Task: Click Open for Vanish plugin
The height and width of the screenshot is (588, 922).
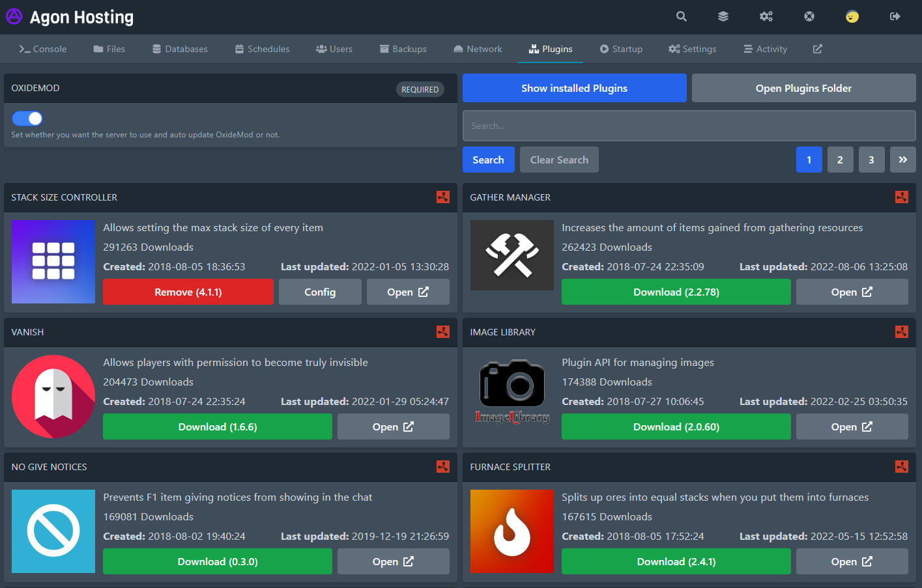Action: 394,427
